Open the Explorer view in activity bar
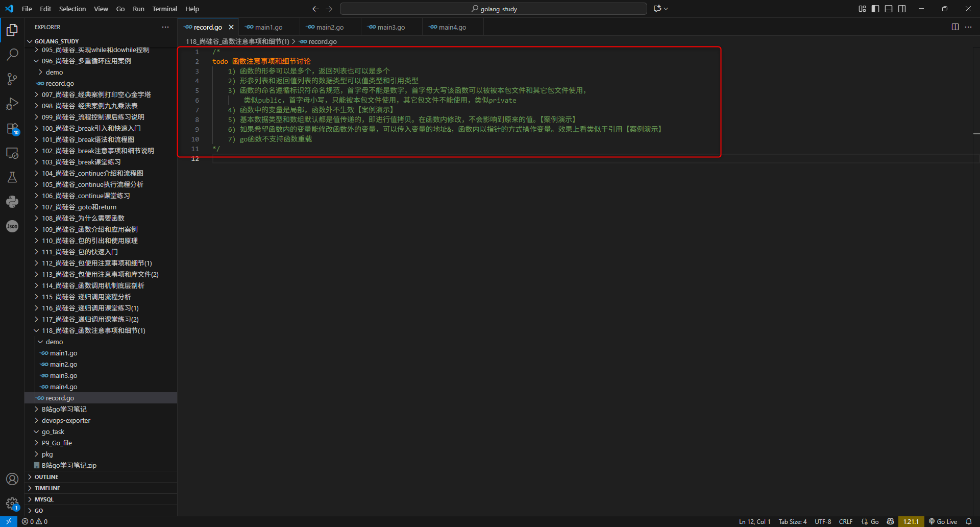 (12, 30)
